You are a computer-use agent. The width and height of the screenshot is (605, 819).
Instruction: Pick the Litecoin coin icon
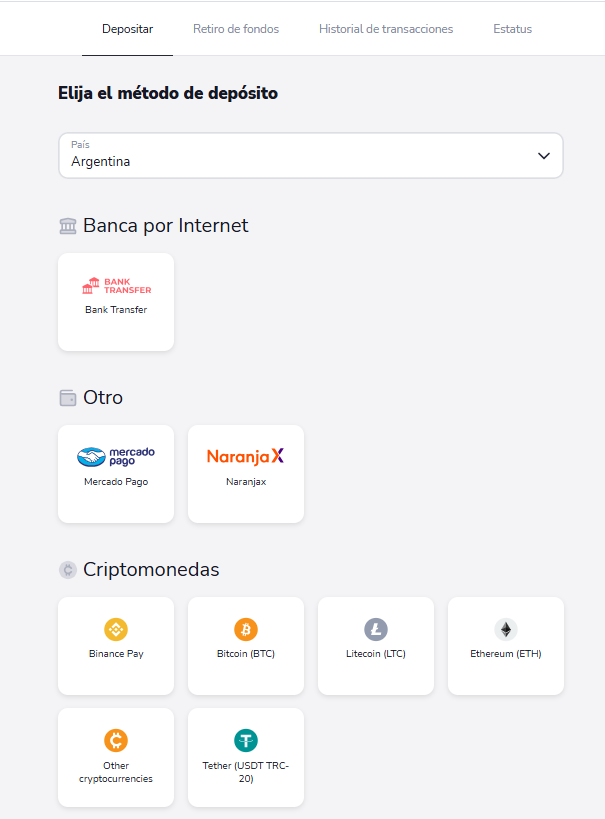tap(376, 629)
